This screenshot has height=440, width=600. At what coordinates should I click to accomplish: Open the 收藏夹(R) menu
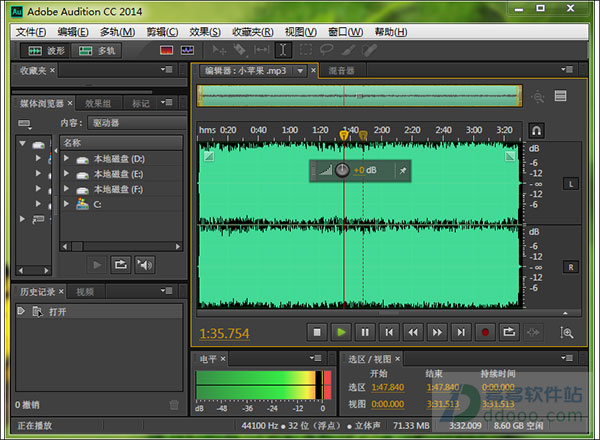coord(253,32)
